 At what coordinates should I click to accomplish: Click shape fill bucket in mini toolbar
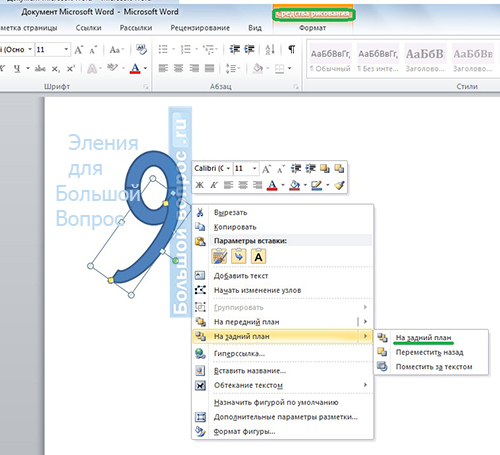pos(294,185)
